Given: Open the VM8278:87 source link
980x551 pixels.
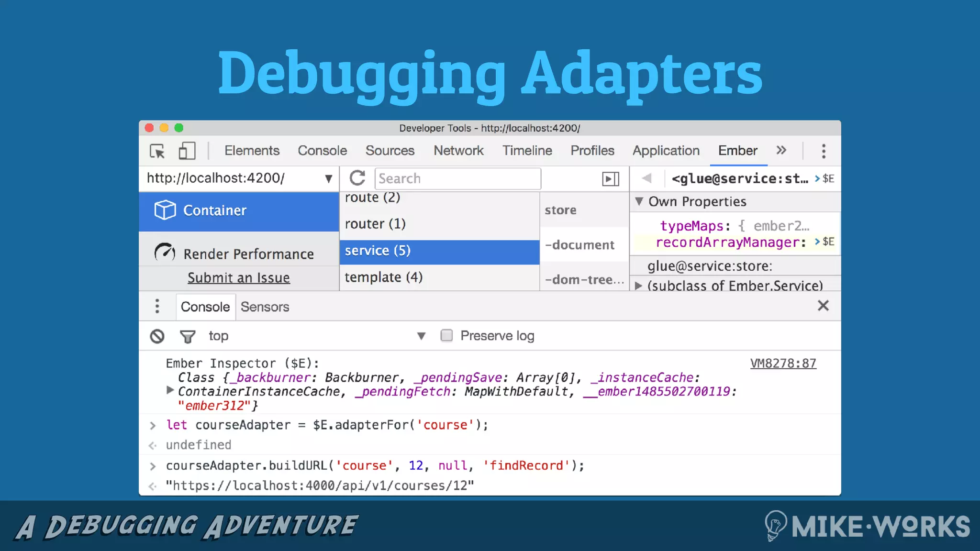Looking at the screenshot, I should click(x=783, y=364).
